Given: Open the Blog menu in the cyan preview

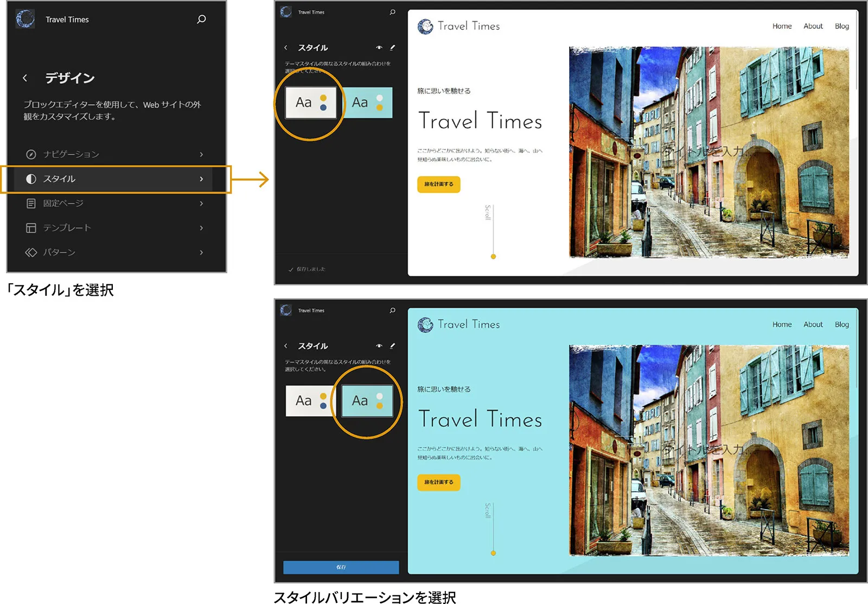Looking at the screenshot, I should click(x=841, y=325).
